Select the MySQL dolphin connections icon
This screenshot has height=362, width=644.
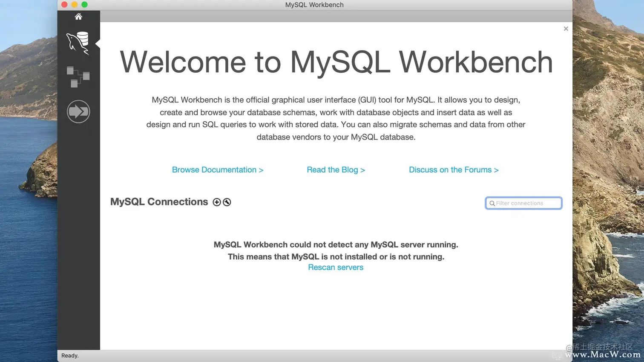(78, 43)
